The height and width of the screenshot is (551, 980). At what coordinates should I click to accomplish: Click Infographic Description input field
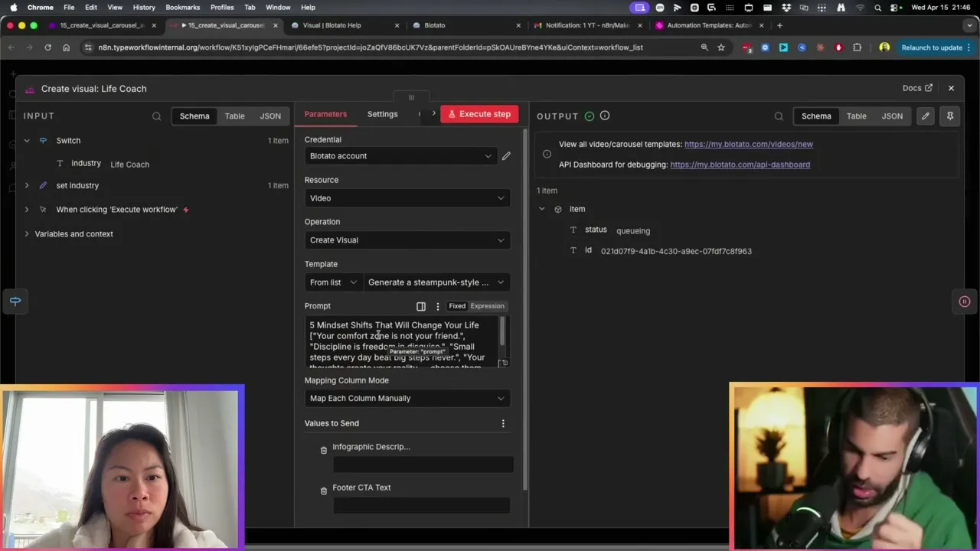tap(423, 465)
